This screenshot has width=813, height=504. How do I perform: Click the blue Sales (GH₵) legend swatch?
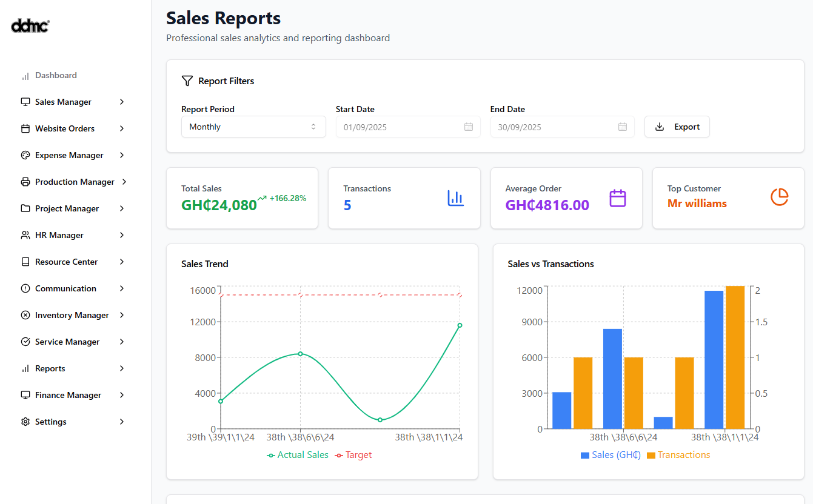584,456
